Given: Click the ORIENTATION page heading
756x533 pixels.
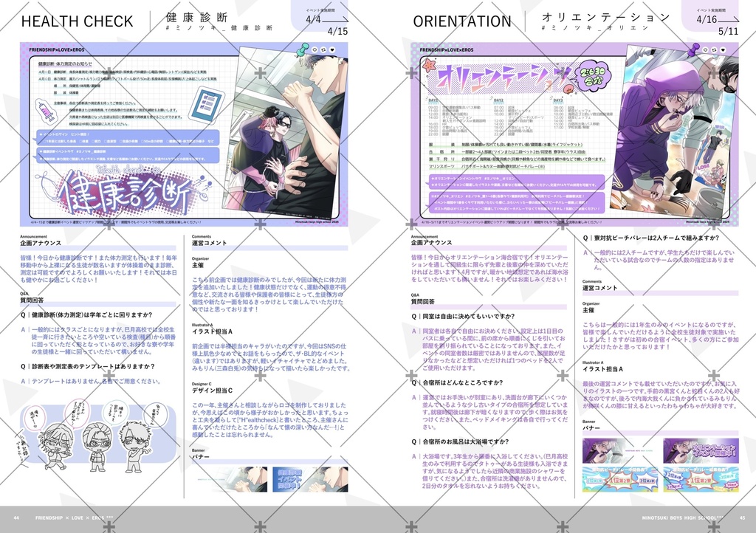Looking at the screenshot, I should (x=462, y=21).
